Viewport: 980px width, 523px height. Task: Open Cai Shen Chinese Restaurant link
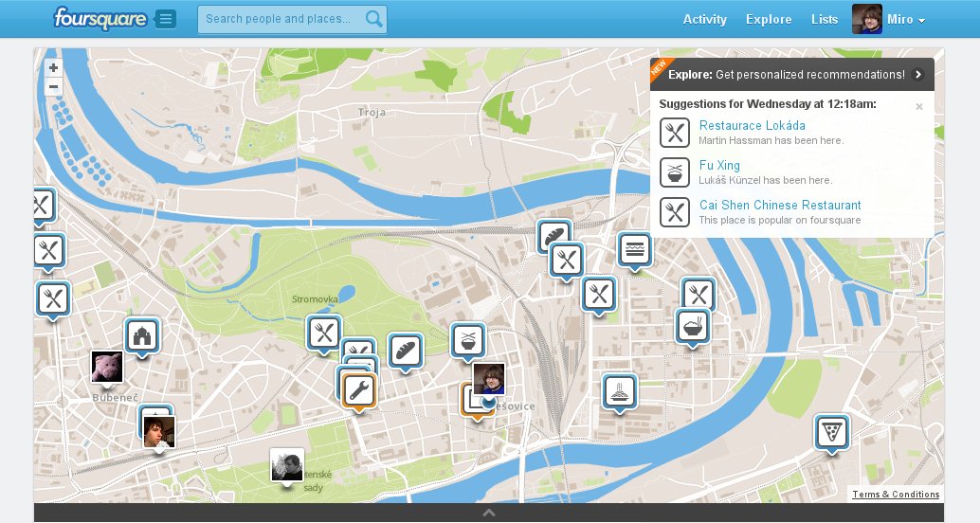point(780,205)
